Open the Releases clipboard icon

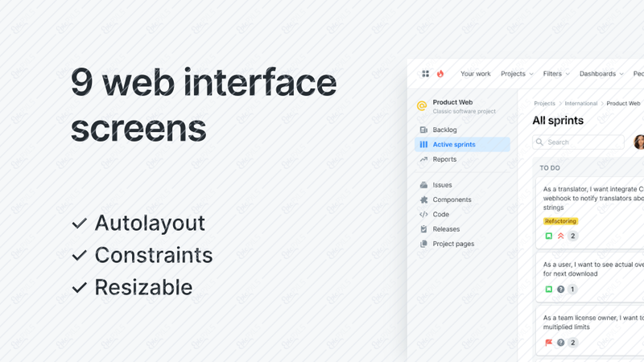pos(423,229)
